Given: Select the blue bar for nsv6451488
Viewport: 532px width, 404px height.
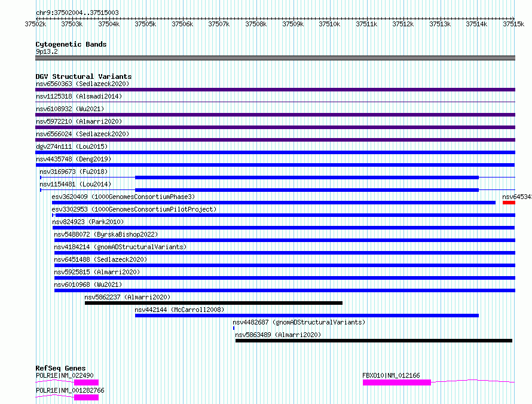Looking at the screenshot, I should point(285,265).
